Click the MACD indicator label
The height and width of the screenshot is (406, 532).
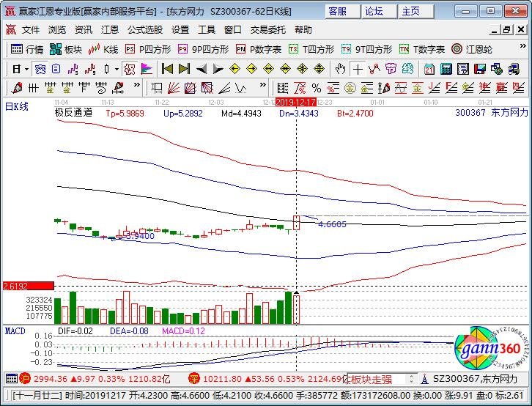[x=15, y=331]
